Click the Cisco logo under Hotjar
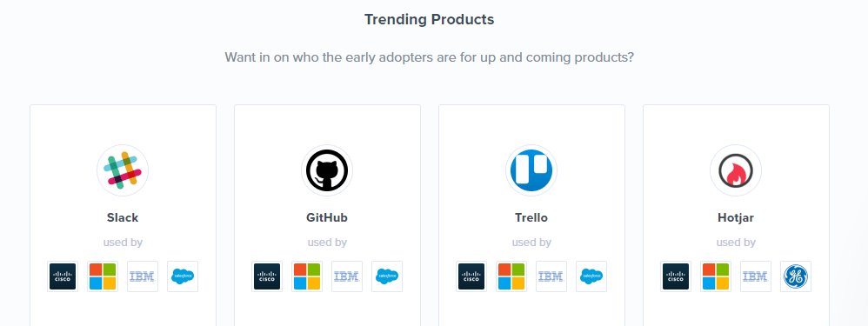 click(x=676, y=276)
